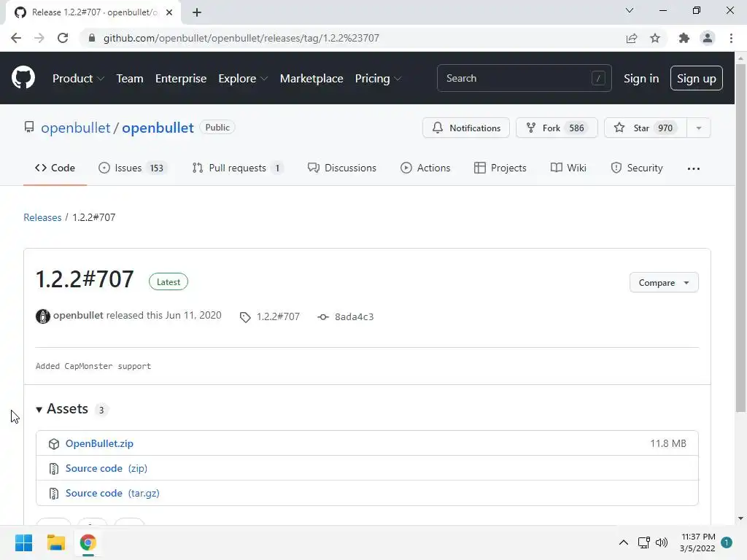
Task: Click the Marketplace nav link
Action: [x=311, y=78]
